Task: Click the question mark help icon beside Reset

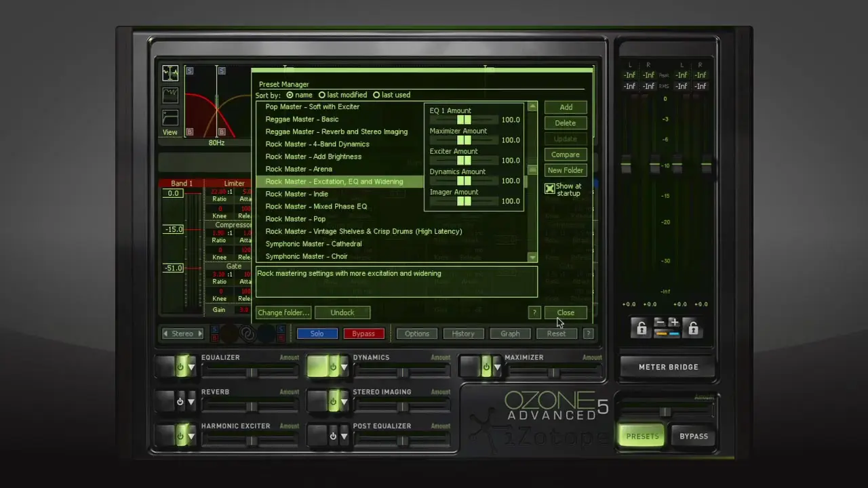Action: tap(588, 333)
